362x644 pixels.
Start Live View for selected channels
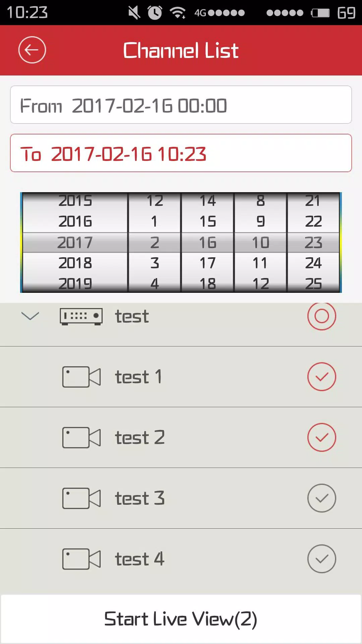[x=181, y=619]
